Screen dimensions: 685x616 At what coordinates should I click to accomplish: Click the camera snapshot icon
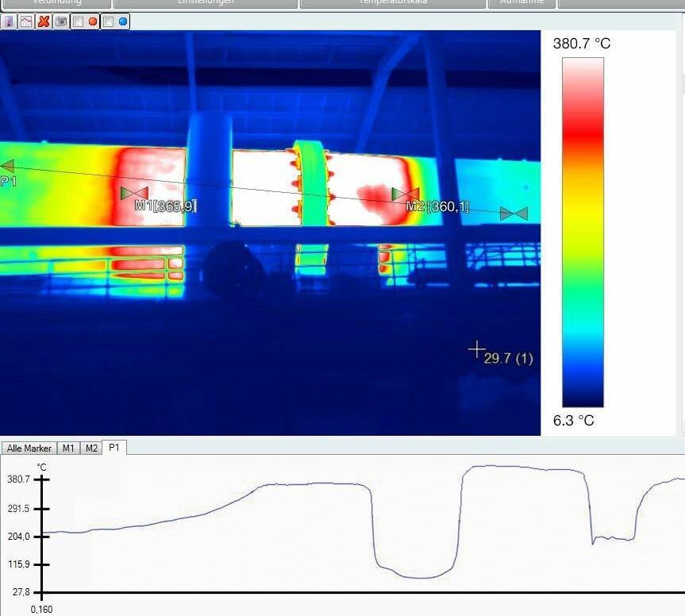(61, 21)
